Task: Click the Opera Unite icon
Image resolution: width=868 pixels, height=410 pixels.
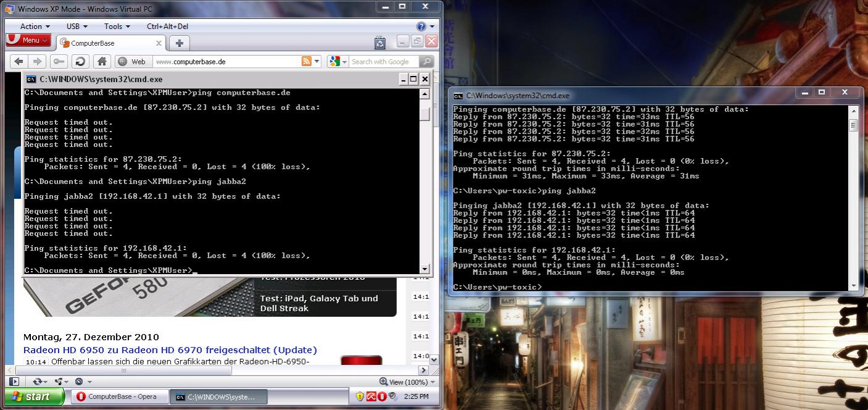Action: [x=58, y=382]
